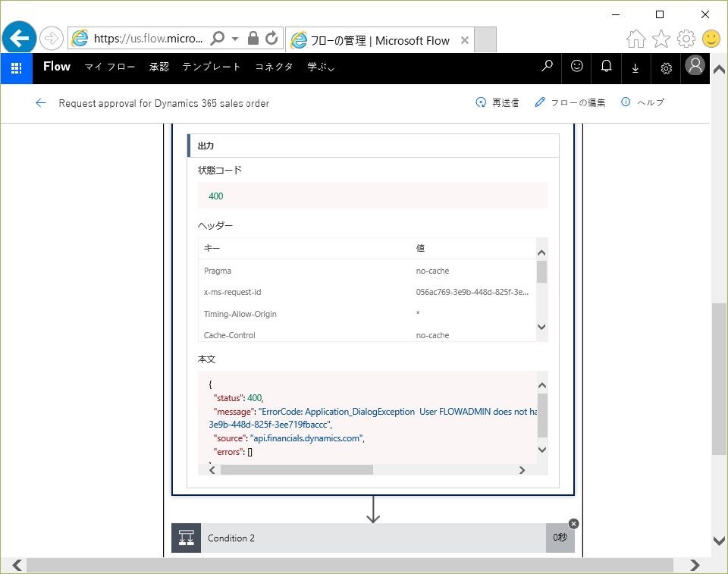Click the Cache-Control header key
Screen dimensions: 728x574
coord(229,335)
